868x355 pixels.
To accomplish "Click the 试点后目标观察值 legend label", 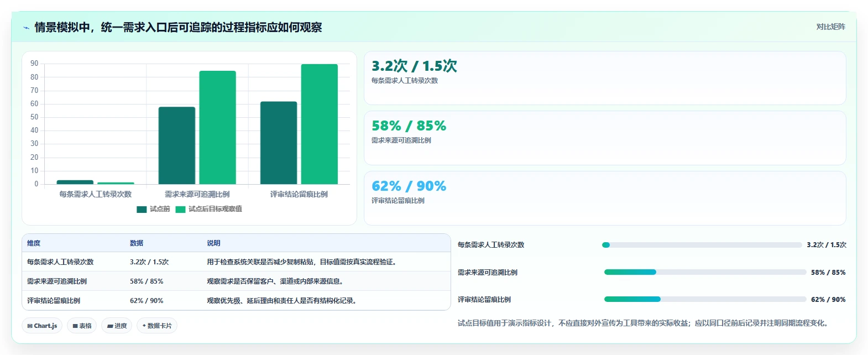I will (x=215, y=209).
